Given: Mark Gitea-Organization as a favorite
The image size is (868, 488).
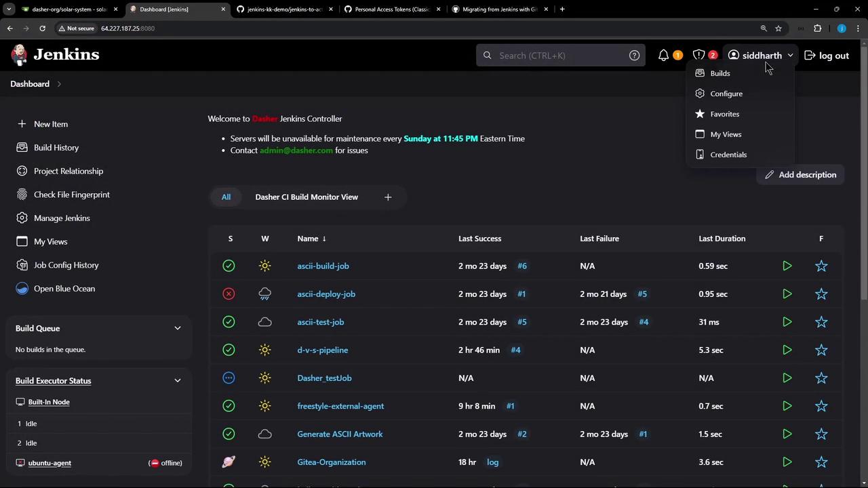Looking at the screenshot, I should 821,462.
